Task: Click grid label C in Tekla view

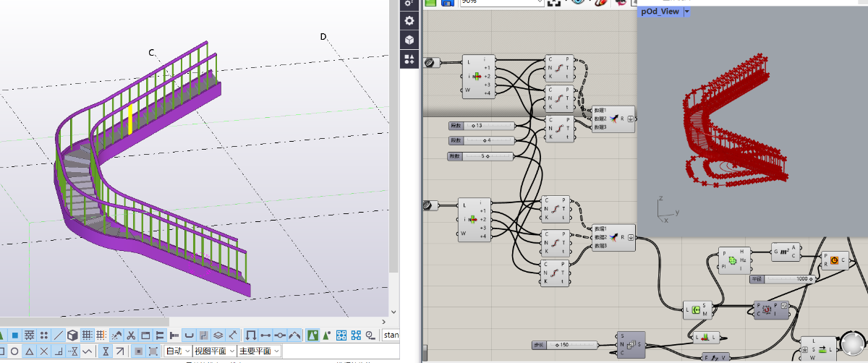Action: pos(152,53)
